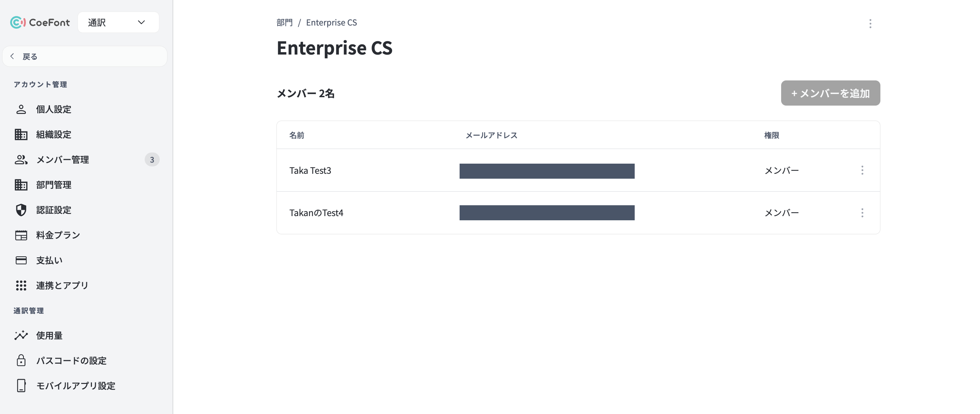Open the 個人設定 person icon
Screen dimensions: 980x414
click(x=21, y=109)
